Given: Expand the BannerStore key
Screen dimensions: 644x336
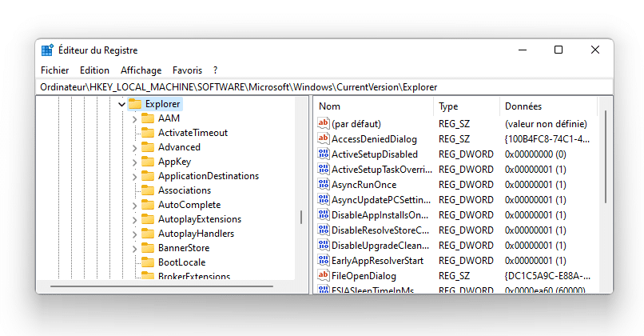Looking at the screenshot, I should pos(135,249).
